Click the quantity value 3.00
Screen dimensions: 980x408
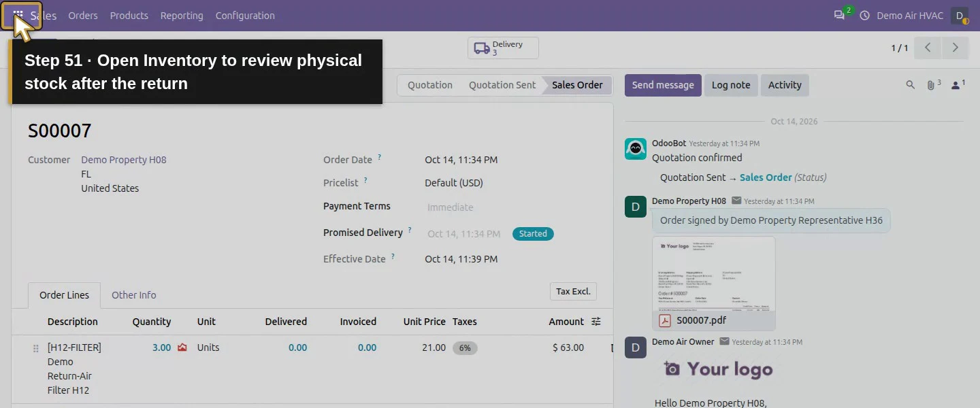[161, 347]
